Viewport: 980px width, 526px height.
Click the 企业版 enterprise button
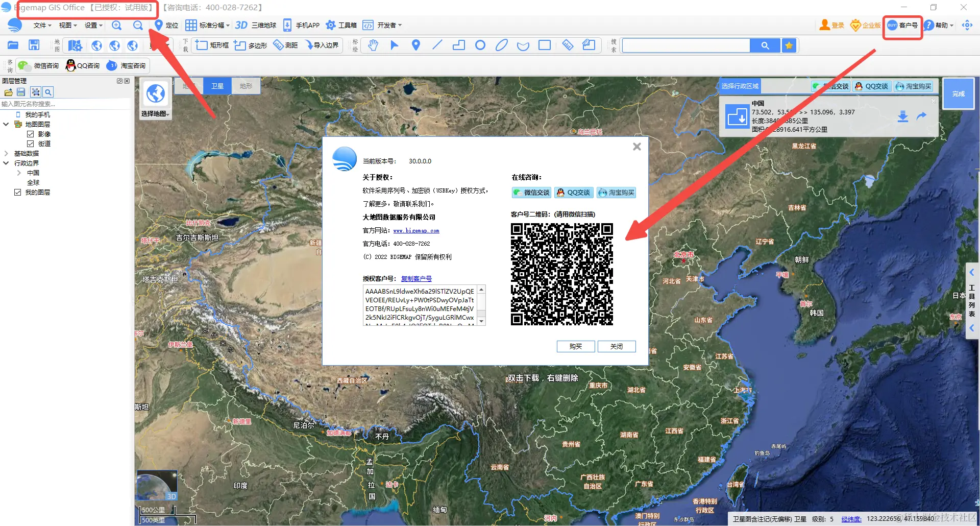tap(866, 25)
